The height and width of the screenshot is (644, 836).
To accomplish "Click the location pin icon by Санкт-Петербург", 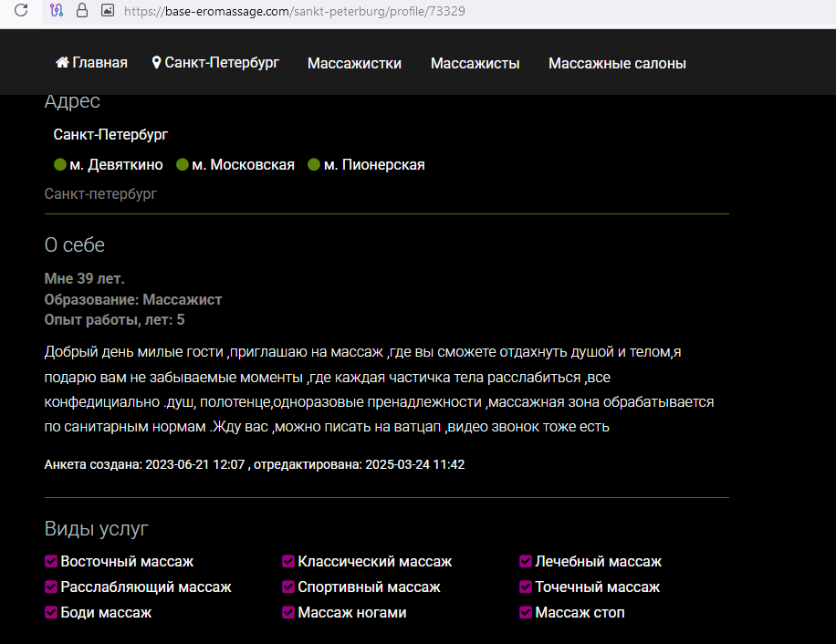I will 157,63.
